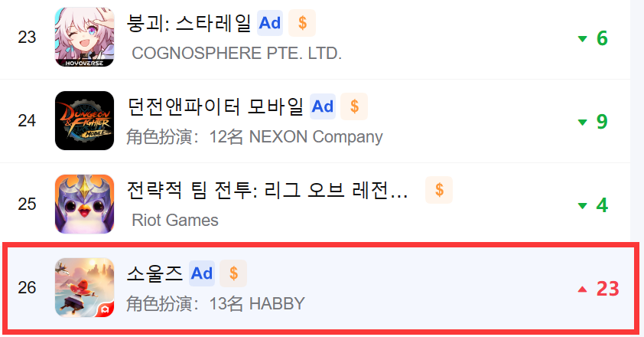
Task: Click the dollar badge beside 붕괴: 스타레일
Action: click(x=302, y=23)
